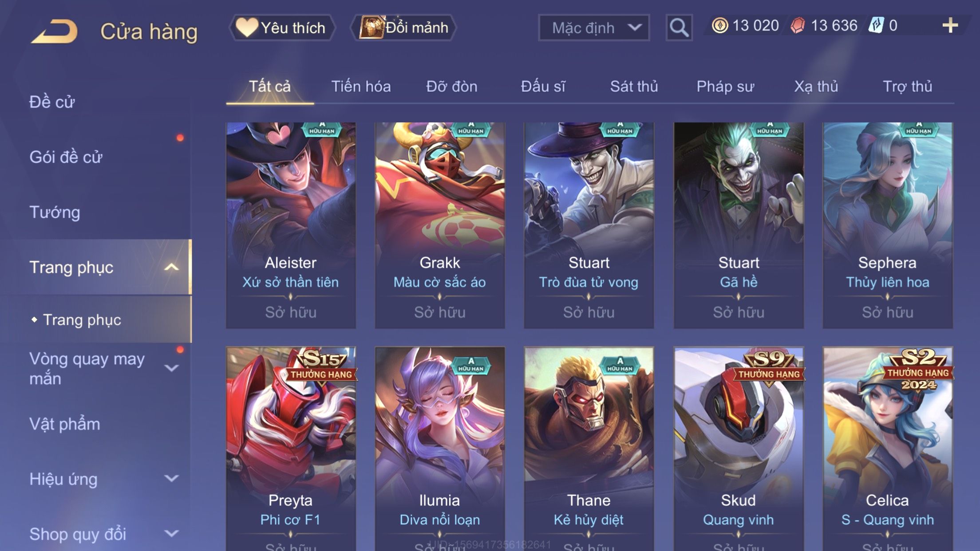Image resolution: width=980 pixels, height=551 pixels.
Task: Expand the Hiệu ứng sidebar section
Action: (171, 479)
